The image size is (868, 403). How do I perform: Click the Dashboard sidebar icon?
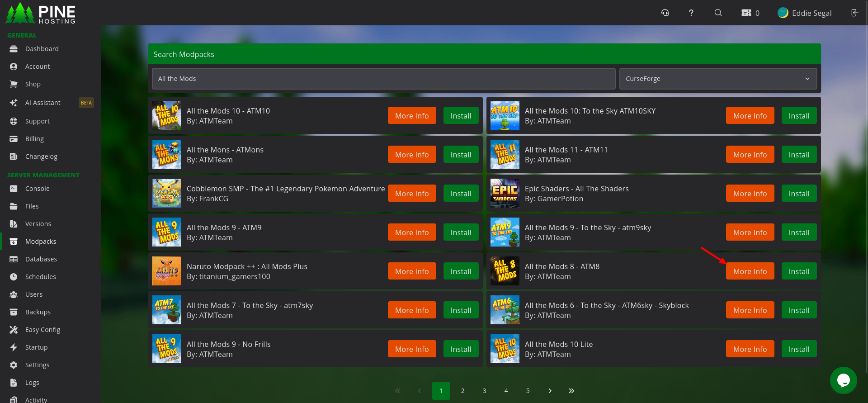coord(14,49)
